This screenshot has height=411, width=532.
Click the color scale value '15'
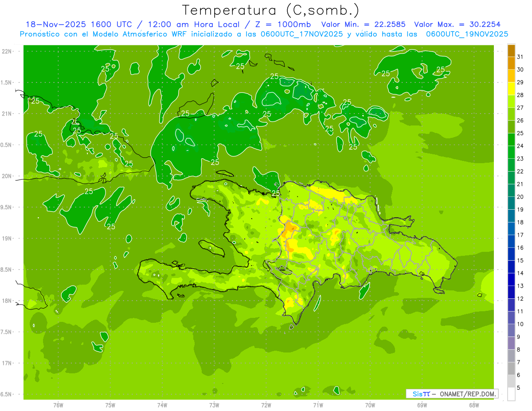click(x=520, y=261)
